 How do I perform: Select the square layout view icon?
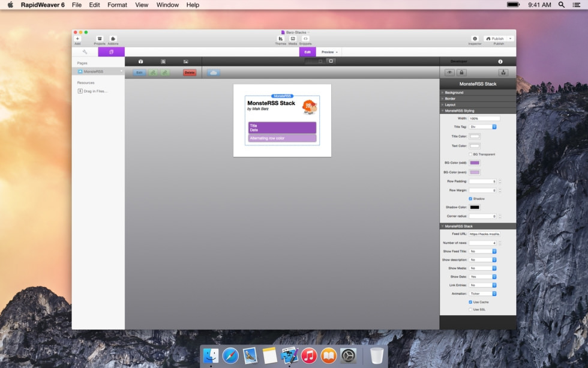331,61
